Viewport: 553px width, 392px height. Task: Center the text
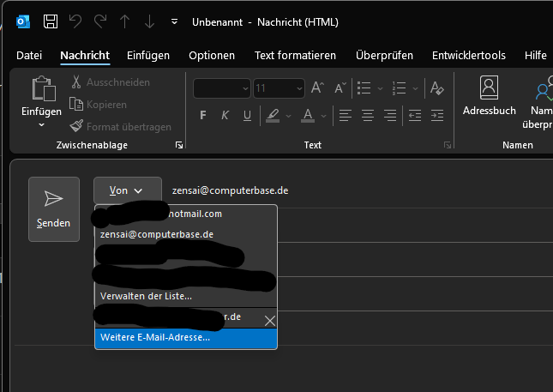click(x=368, y=116)
